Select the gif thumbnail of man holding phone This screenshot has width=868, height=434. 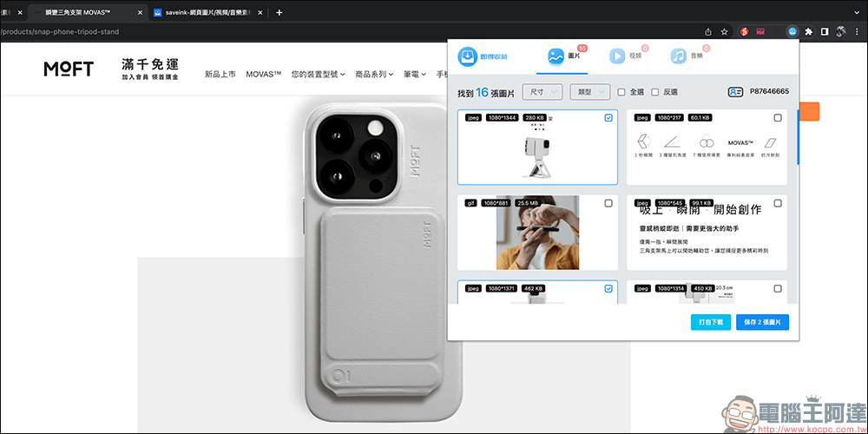point(537,234)
